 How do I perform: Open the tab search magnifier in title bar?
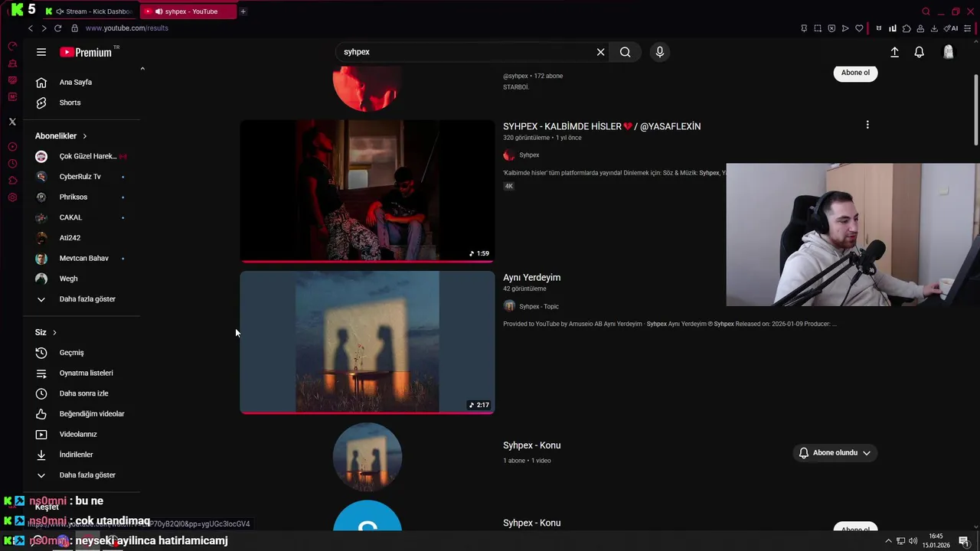pos(926,11)
